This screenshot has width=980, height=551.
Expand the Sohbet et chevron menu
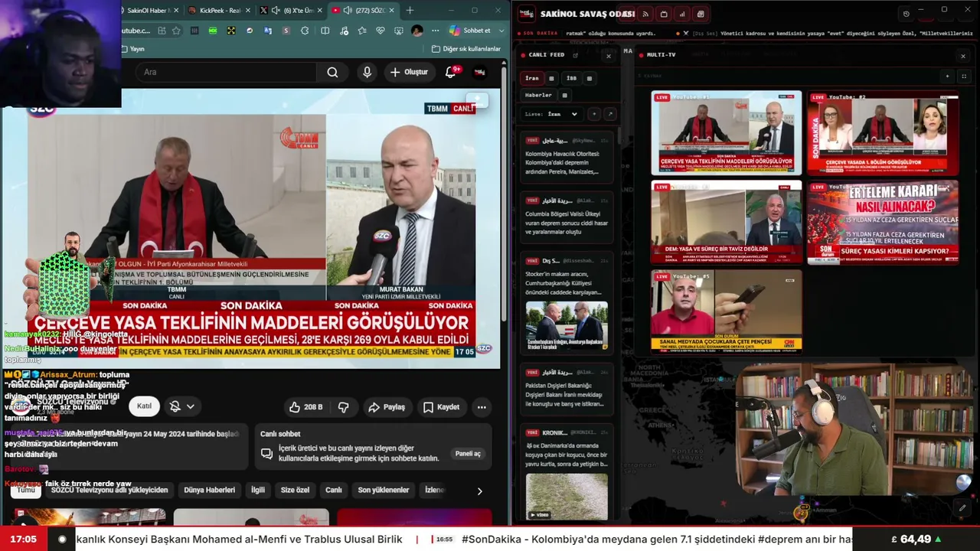[501, 31]
